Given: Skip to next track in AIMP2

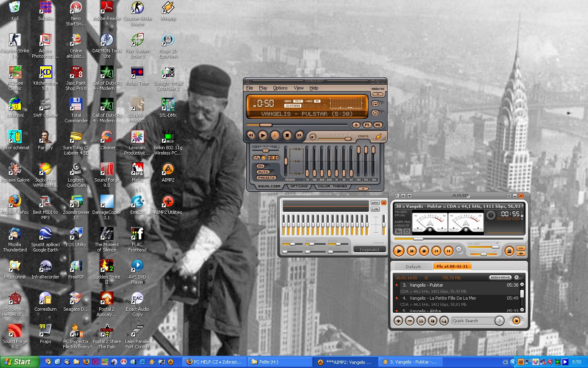Looking at the screenshot, I should 448,251.
